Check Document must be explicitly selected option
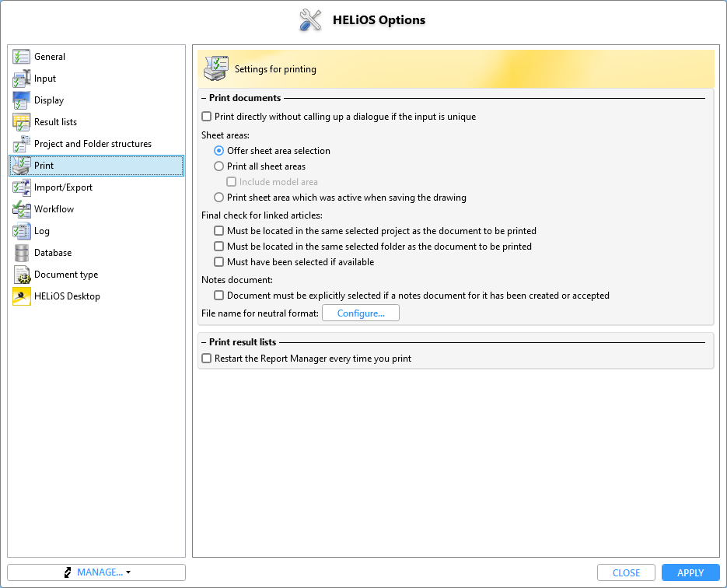This screenshot has height=588, width=727. (x=218, y=296)
